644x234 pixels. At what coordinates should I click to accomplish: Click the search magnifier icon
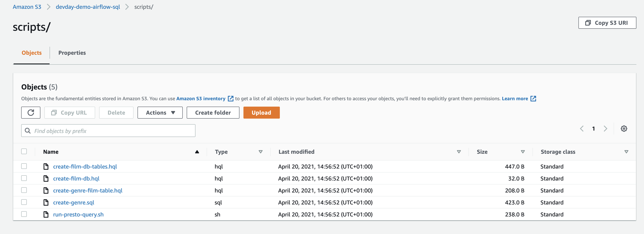tap(28, 131)
